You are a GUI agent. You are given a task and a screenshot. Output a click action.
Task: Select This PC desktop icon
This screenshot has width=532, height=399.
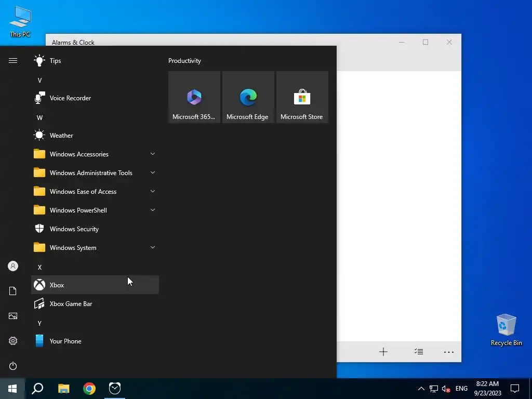pos(20,22)
